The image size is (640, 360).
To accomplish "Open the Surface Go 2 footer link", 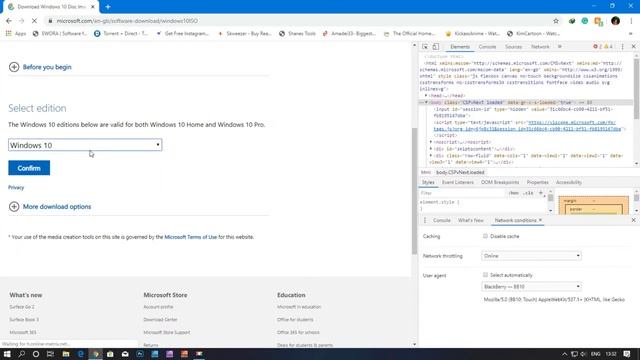I will point(22,307).
